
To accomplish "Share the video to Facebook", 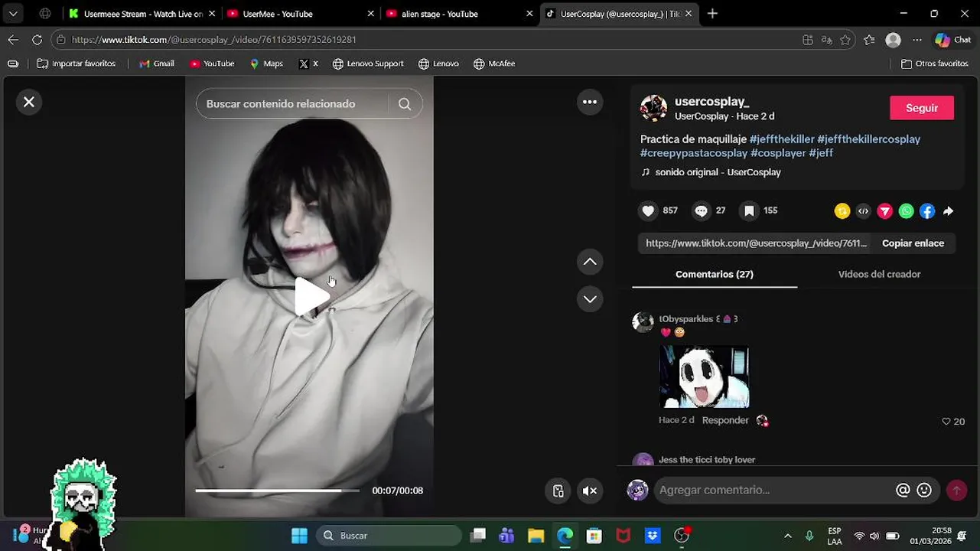I will tap(927, 211).
